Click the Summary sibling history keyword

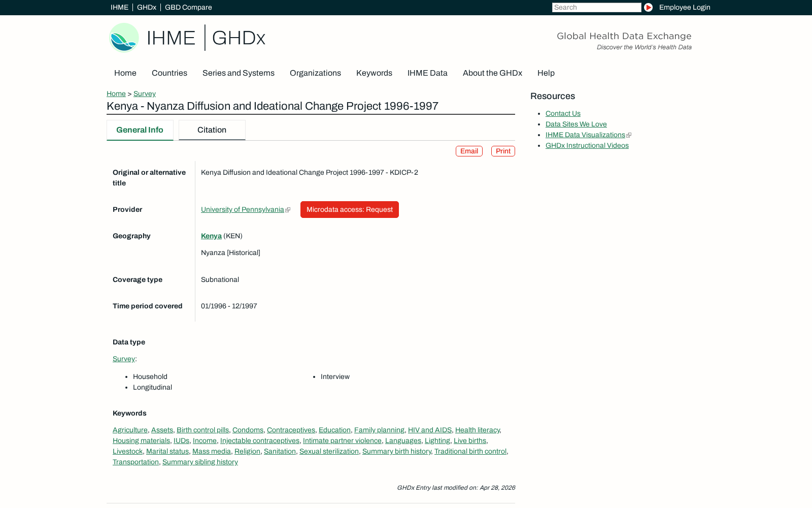point(200,462)
